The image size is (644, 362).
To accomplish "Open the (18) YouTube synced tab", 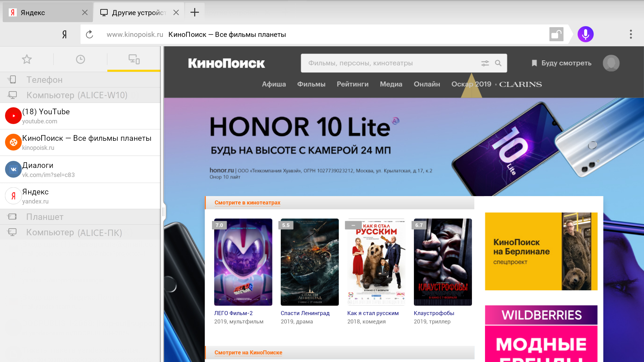I will tap(80, 116).
